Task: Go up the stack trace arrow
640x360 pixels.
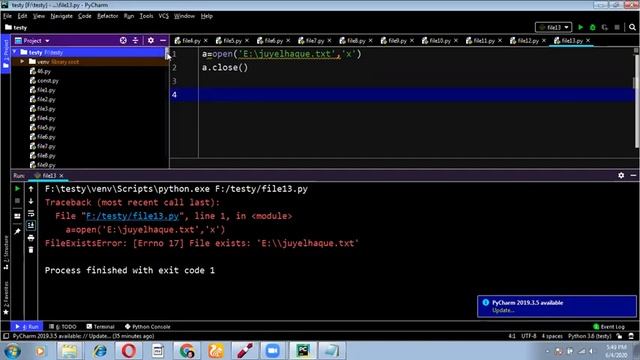Action: [31, 189]
